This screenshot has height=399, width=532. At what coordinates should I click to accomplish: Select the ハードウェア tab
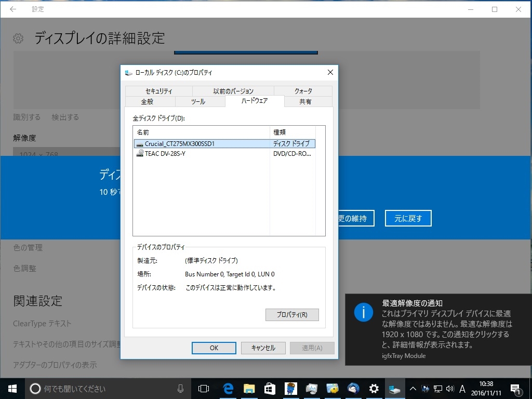click(x=255, y=101)
